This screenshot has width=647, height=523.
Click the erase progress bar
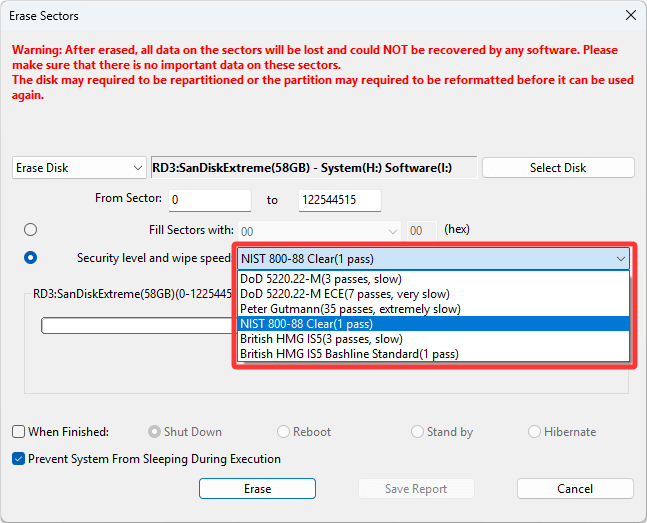(135, 325)
